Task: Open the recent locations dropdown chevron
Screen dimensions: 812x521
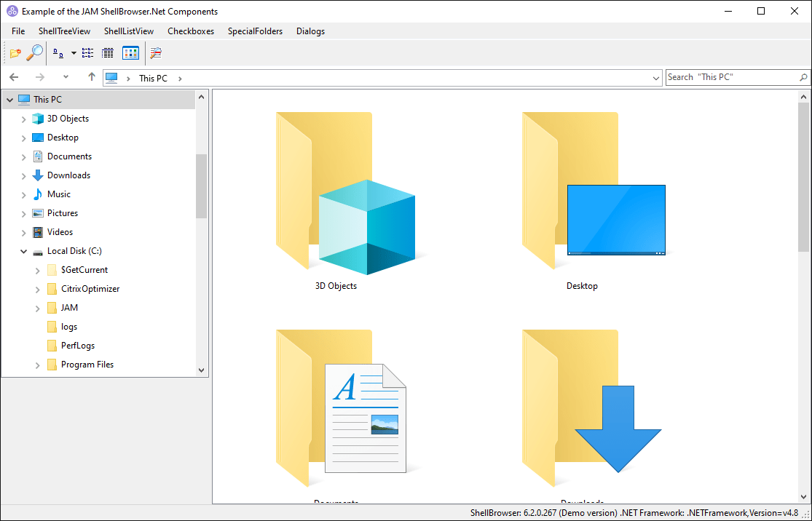Action: point(66,77)
